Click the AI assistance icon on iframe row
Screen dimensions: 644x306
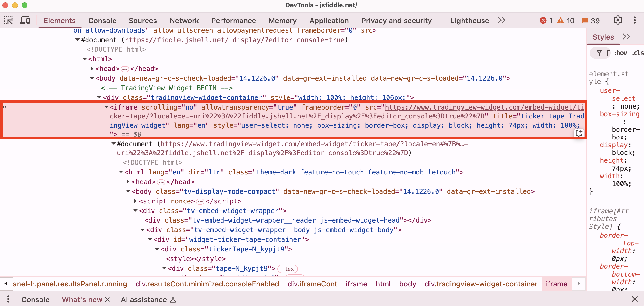click(579, 133)
